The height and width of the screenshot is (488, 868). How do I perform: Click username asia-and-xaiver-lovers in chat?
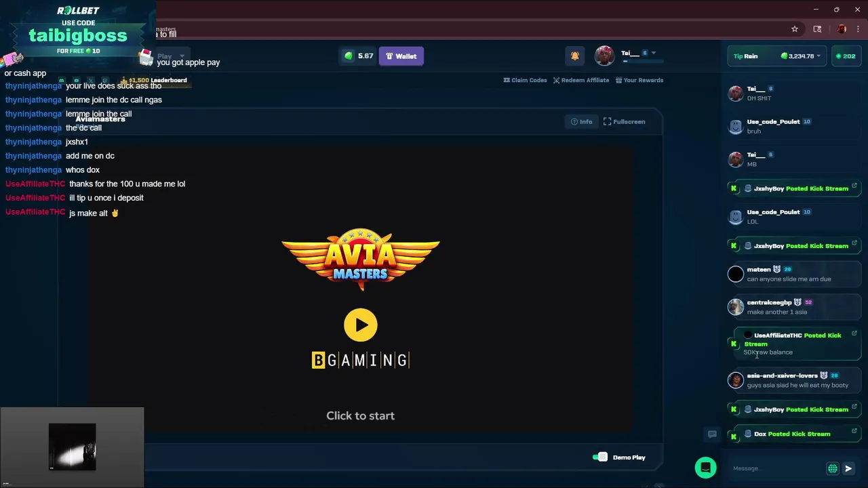click(782, 375)
